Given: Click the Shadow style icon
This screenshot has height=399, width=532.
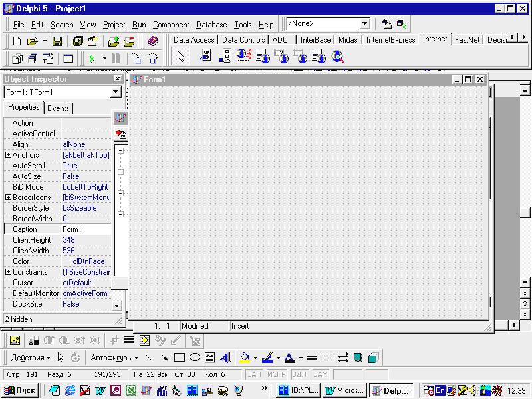Looking at the screenshot, I should click(x=358, y=358).
